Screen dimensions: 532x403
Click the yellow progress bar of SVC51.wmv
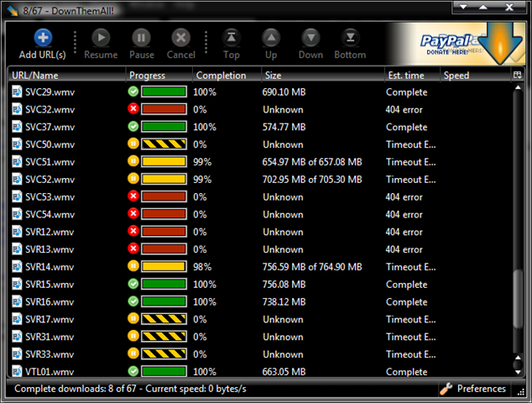[164, 161]
